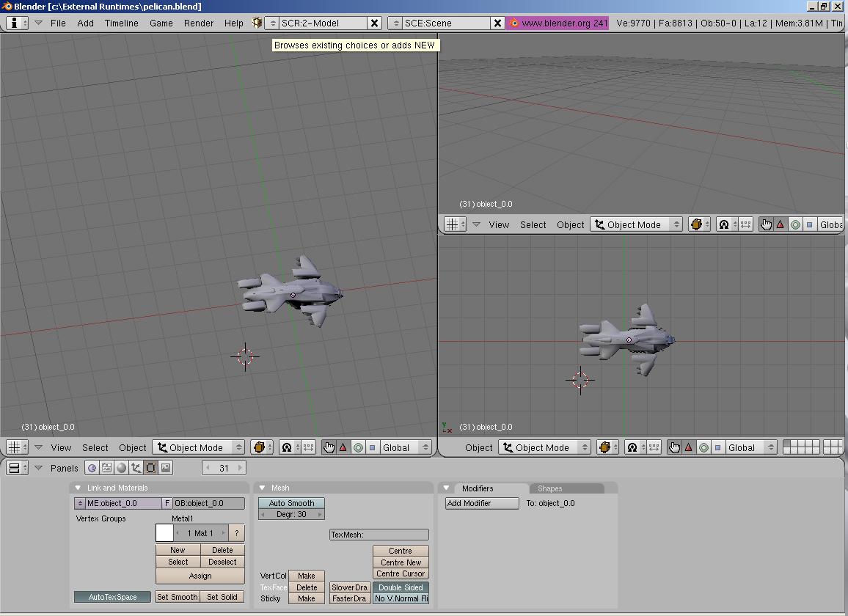Click the rotate manipulator ring icon in left viewport
848x616 pixels.
coord(358,447)
